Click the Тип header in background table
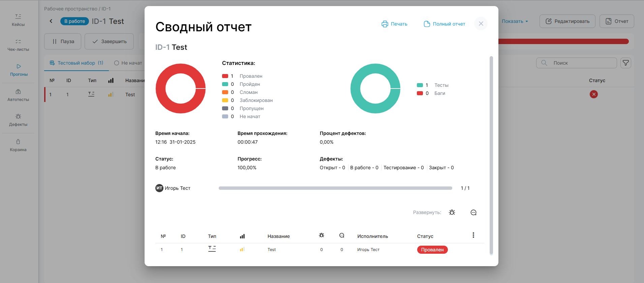 (x=92, y=80)
